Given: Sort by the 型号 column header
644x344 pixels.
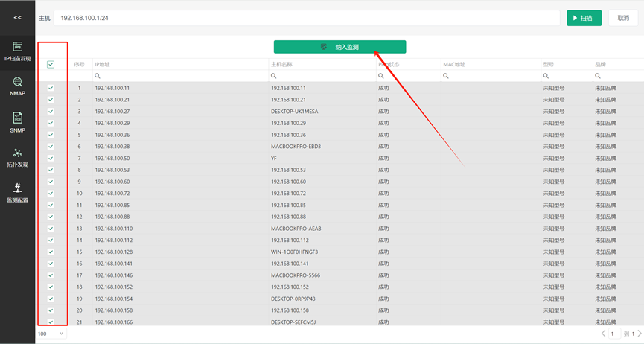Looking at the screenshot, I should 548,65.
